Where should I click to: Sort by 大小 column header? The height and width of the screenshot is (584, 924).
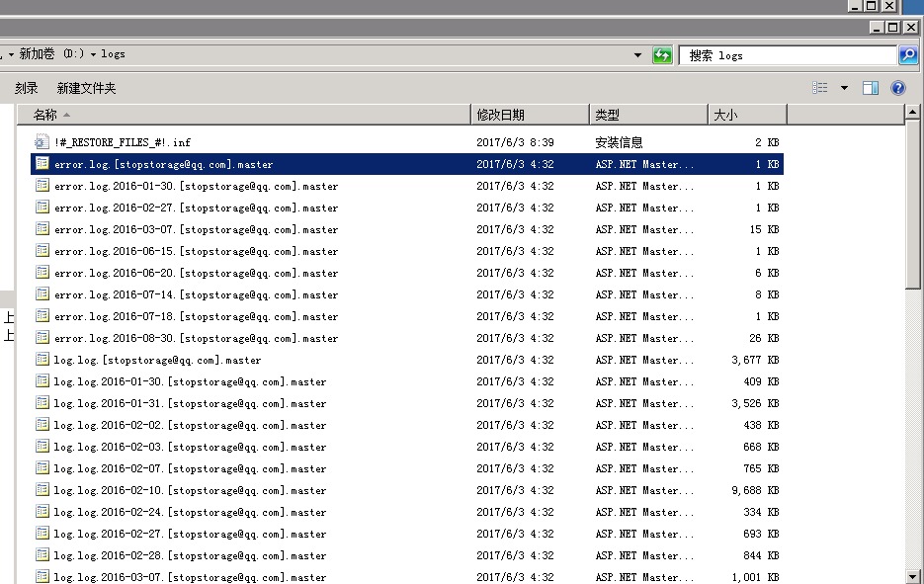pos(725,115)
